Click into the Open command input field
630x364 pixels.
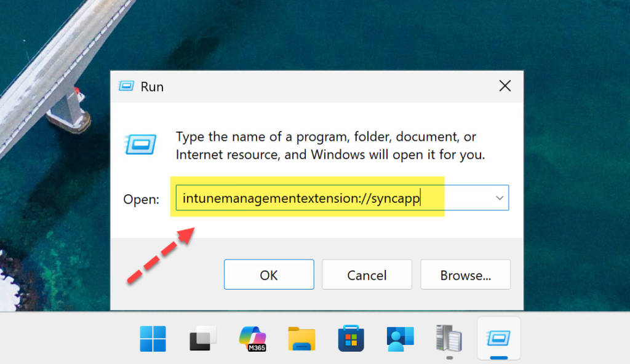click(x=342, y=197)
